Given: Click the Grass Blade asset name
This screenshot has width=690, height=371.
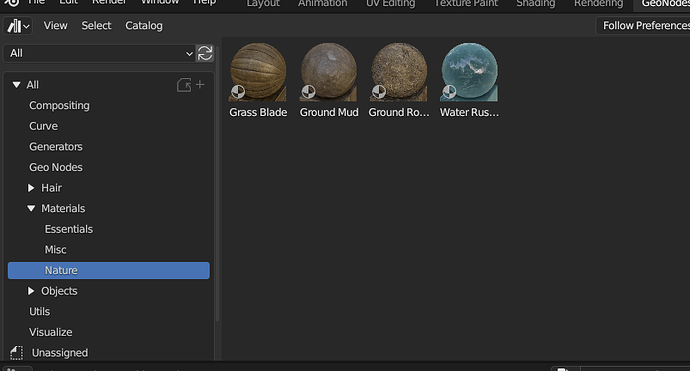Looking at the screenshot, I should (x=258, y=113).
